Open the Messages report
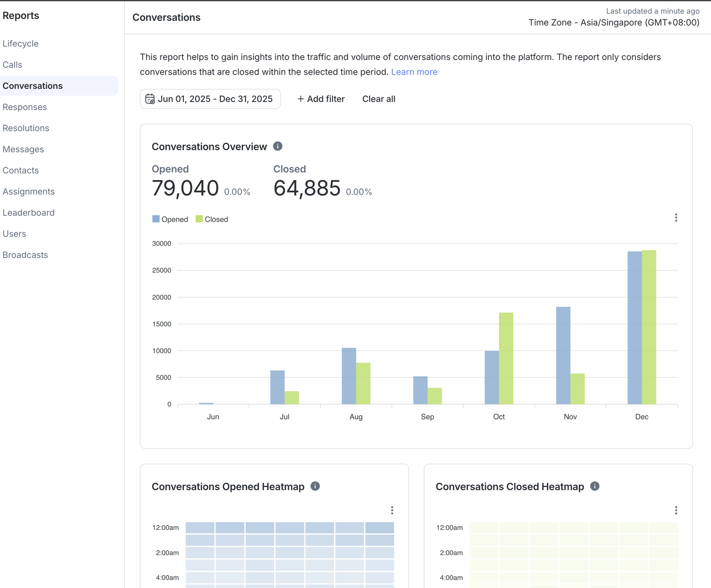Viewport: 711px width, 588px height. click(23, 149)
